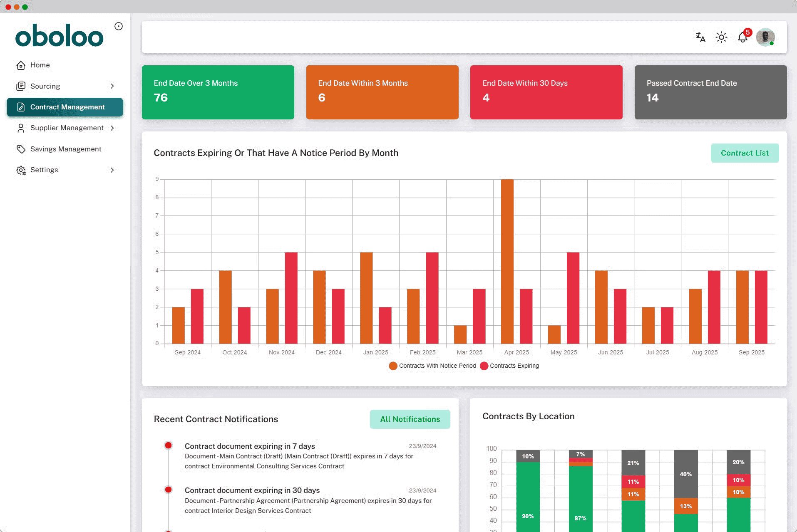Toggle Contracts With Notice Period legend swatch
Screen dimensions: 797x532
393,366
